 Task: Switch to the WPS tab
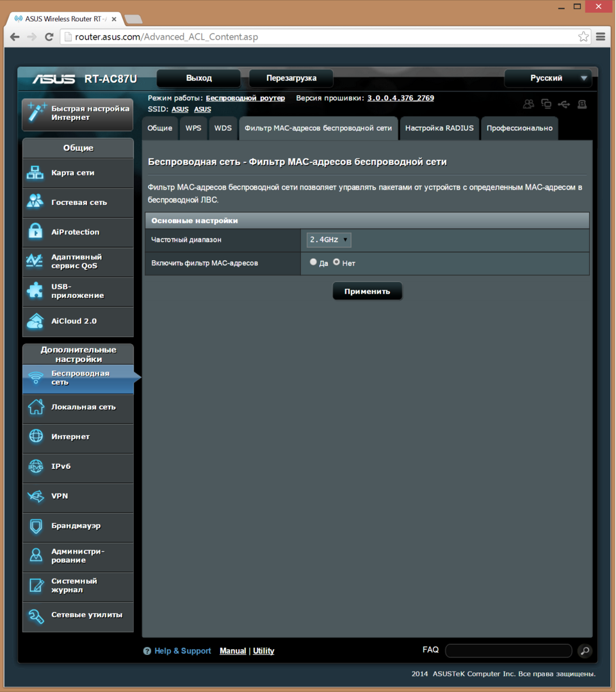[193, 128]
